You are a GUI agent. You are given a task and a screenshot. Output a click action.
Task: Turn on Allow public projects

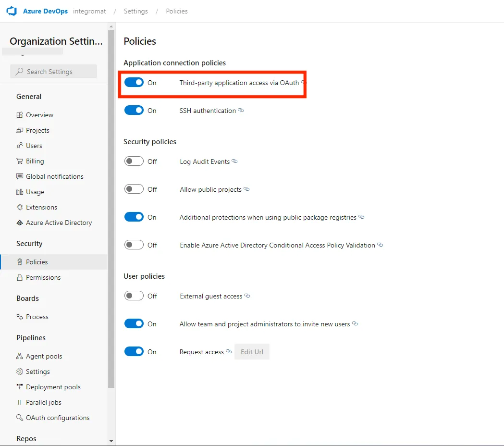[x=134, y=189]
